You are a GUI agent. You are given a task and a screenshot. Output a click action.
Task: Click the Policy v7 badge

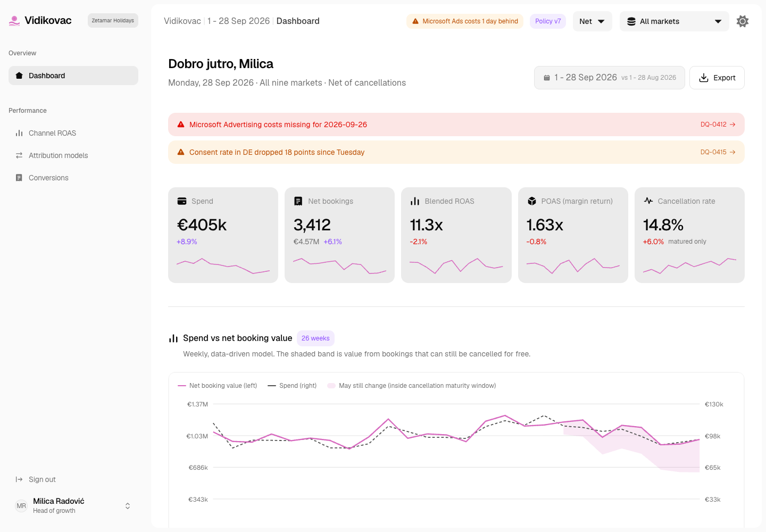[x=548, y=21]
